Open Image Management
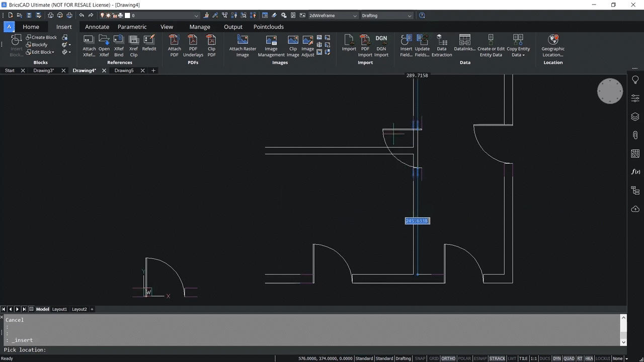This screenshot has height=362, width=644. click(271, 46)
